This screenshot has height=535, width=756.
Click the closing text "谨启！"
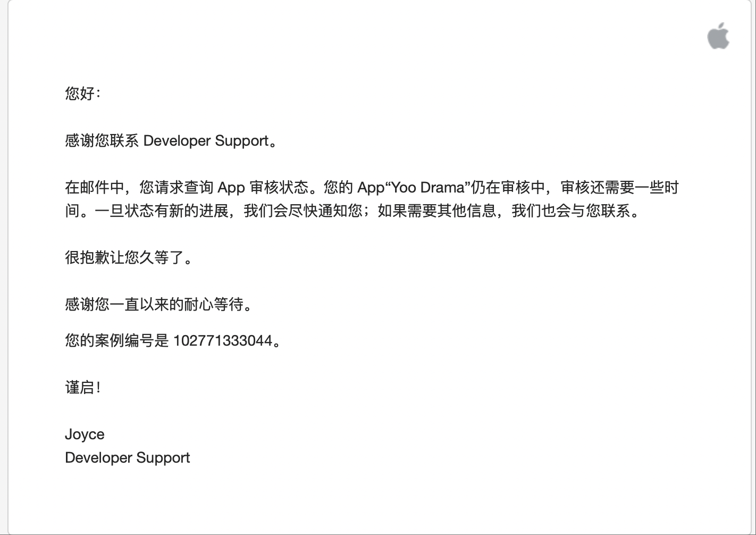coord(83,388)
